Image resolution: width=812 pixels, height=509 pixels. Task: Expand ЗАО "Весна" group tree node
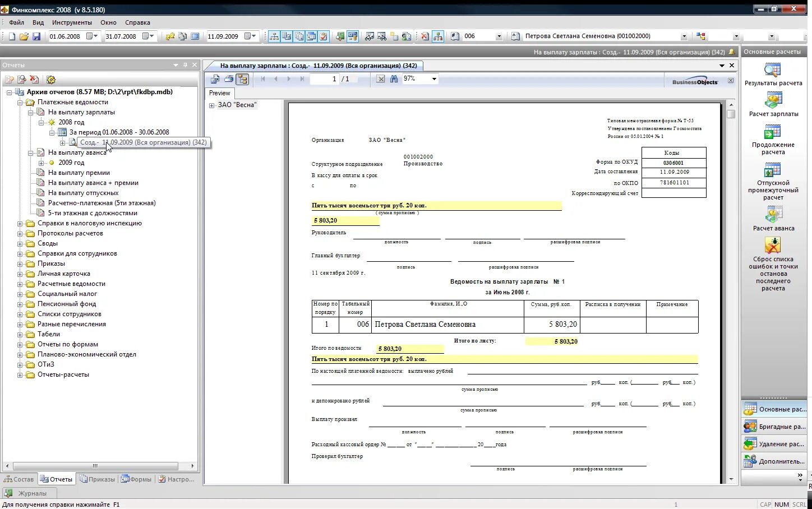click(212, 105)
